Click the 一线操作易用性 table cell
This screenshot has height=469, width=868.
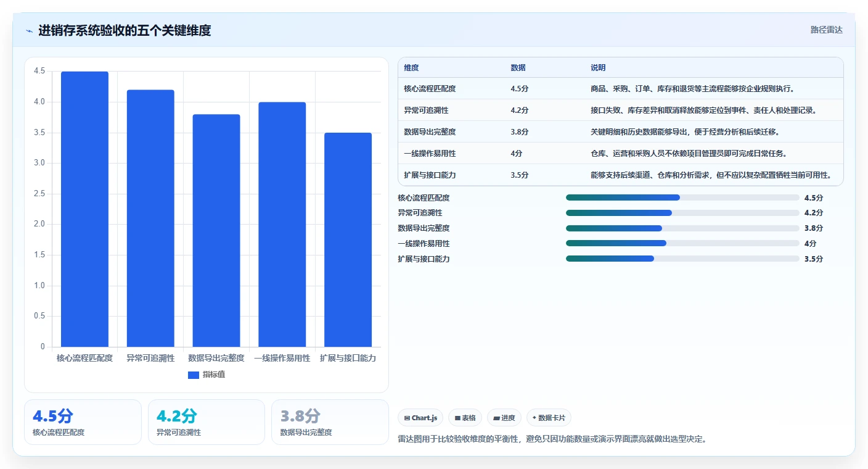[x=430, y=154]
